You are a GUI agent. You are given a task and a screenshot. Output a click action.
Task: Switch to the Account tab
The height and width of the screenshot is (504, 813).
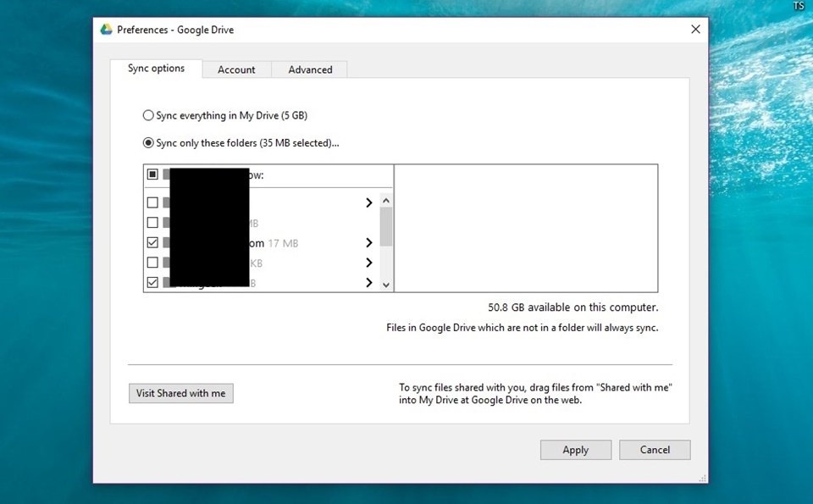pyautogui.click(x=236, y=69)
